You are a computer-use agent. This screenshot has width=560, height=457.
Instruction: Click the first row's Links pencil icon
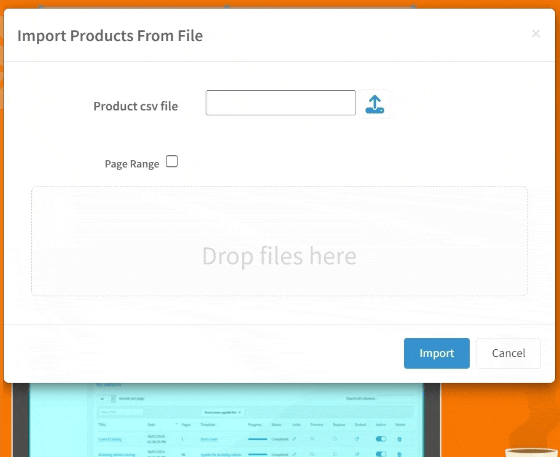pyautogui.click(x=294, y=439)
